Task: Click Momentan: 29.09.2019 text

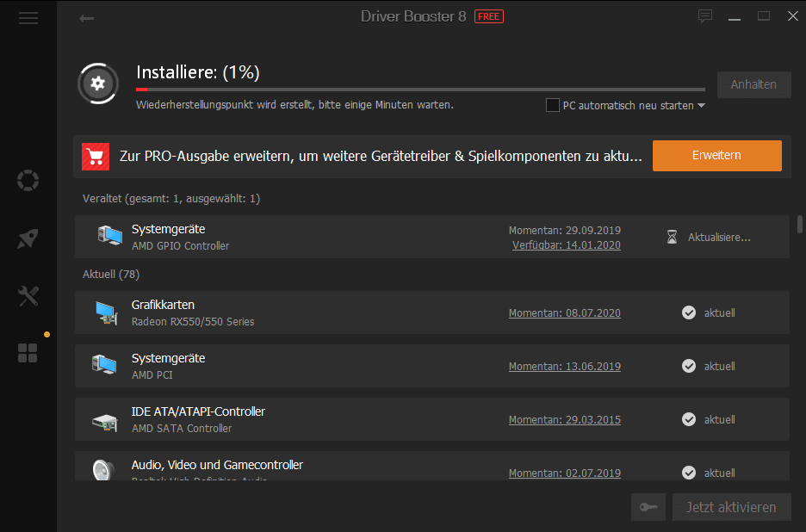Action: coord(564,231)
